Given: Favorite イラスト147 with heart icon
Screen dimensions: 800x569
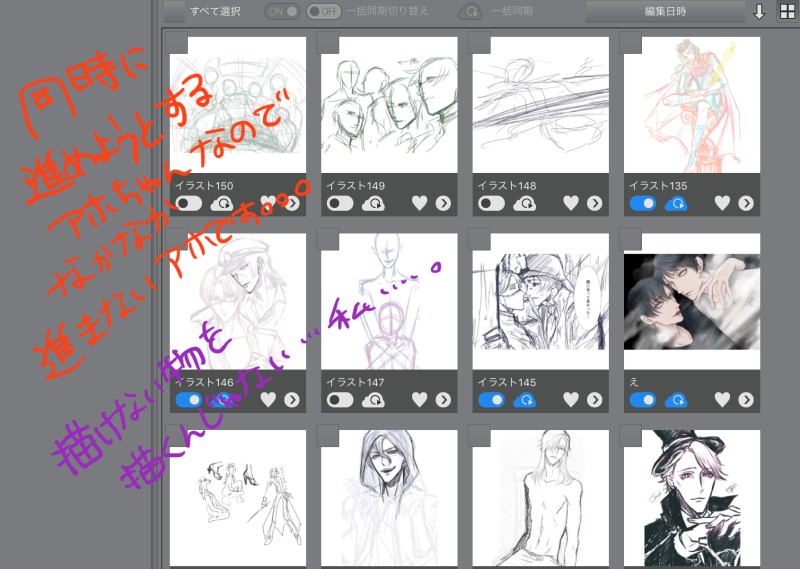Looking at the screenshot, I should point(419,400).
